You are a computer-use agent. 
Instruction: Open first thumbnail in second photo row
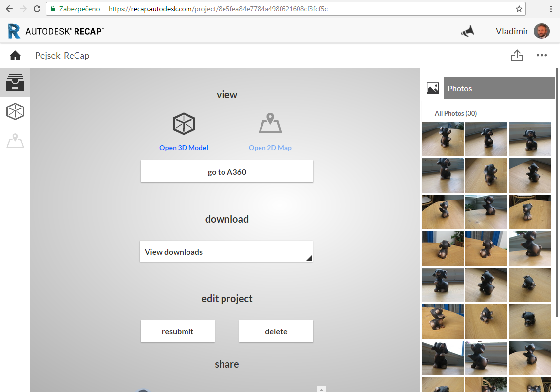[443, 176]
